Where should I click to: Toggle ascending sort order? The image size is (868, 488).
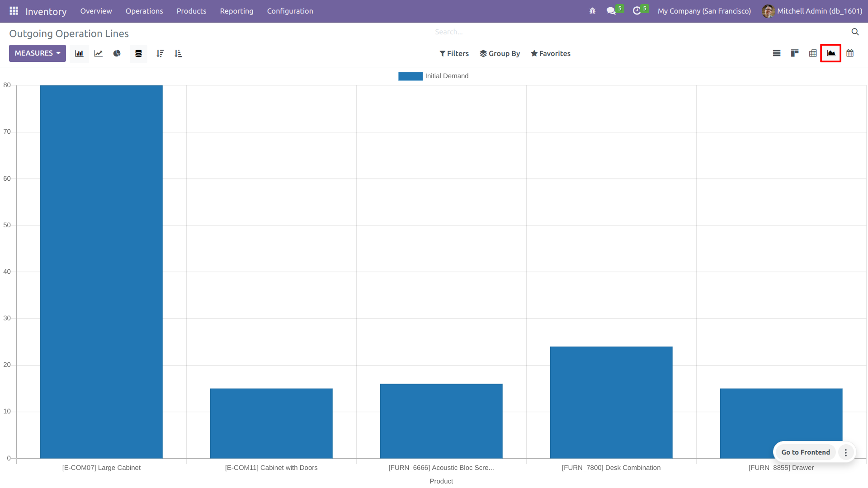pos(178,53)
